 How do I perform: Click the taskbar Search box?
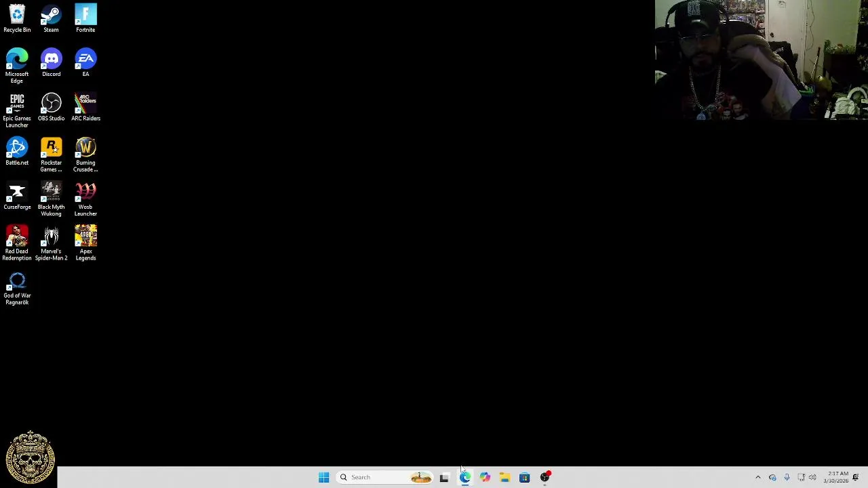384,477
